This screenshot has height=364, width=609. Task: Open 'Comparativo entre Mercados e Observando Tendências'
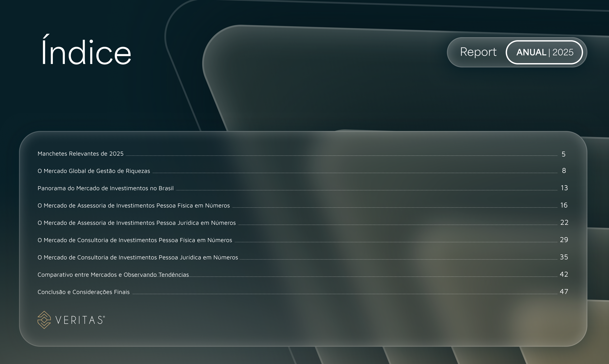pyautogui.click(x=113, y=275)
